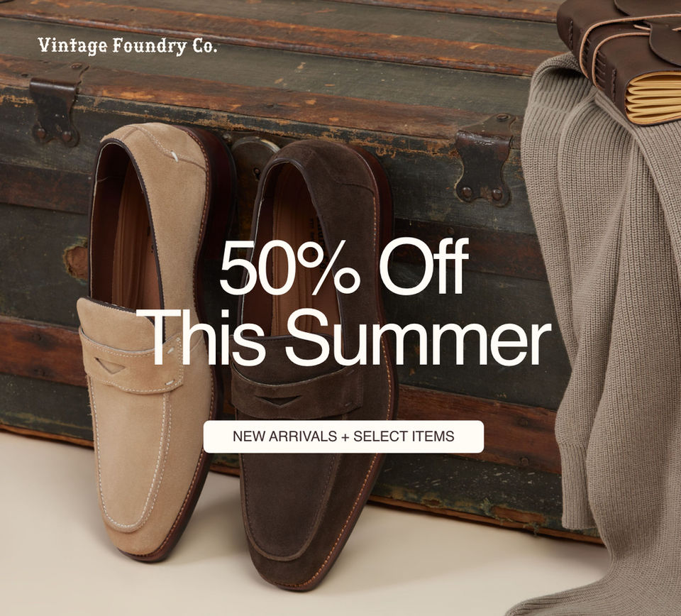Click the right metal trunk latch
This screenshot has width=681, height=616.
[484, 160]
